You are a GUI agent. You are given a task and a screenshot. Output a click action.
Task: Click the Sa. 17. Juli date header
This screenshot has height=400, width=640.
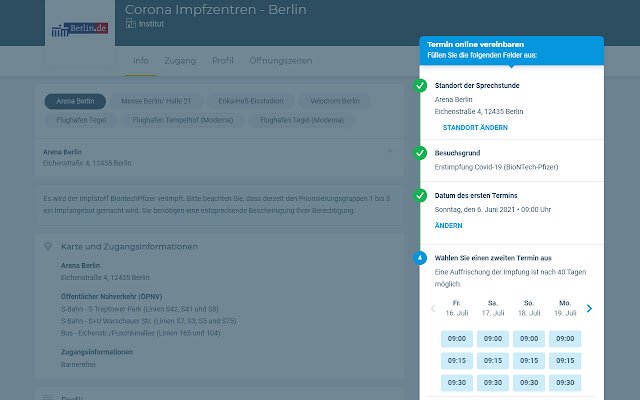coord(493,308)
